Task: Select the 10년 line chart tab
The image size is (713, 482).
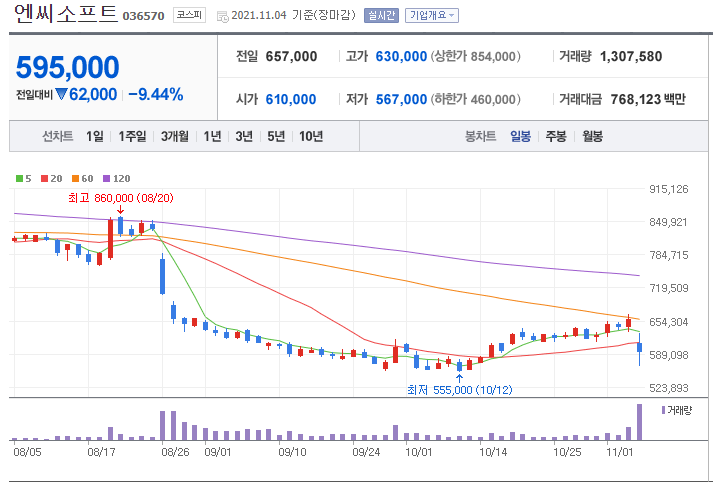Action: pos(311,136)
